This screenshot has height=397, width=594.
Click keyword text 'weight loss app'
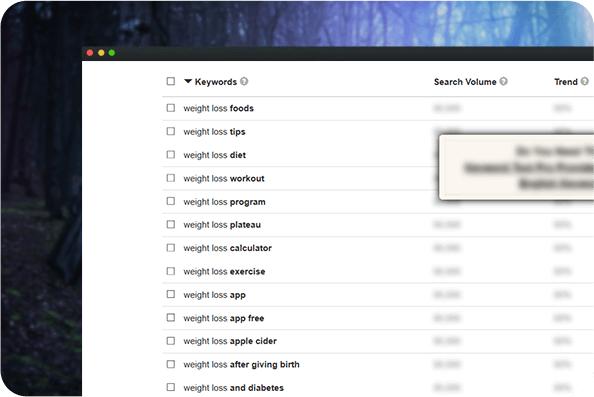click(x=215, y=295)
